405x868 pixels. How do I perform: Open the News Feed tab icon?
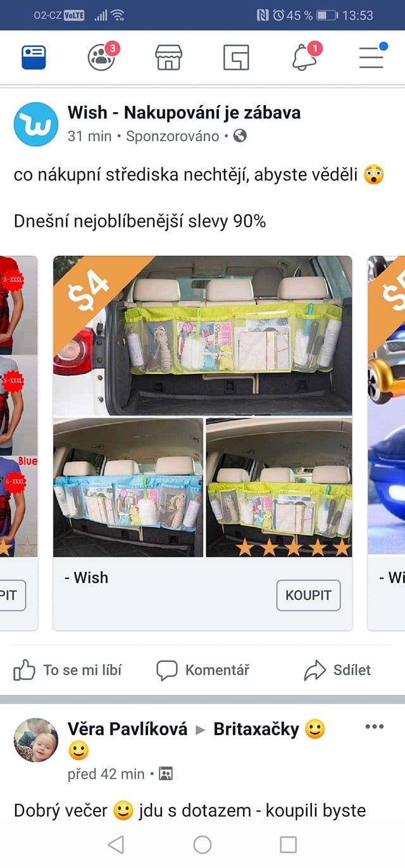[x=34, y=57]
